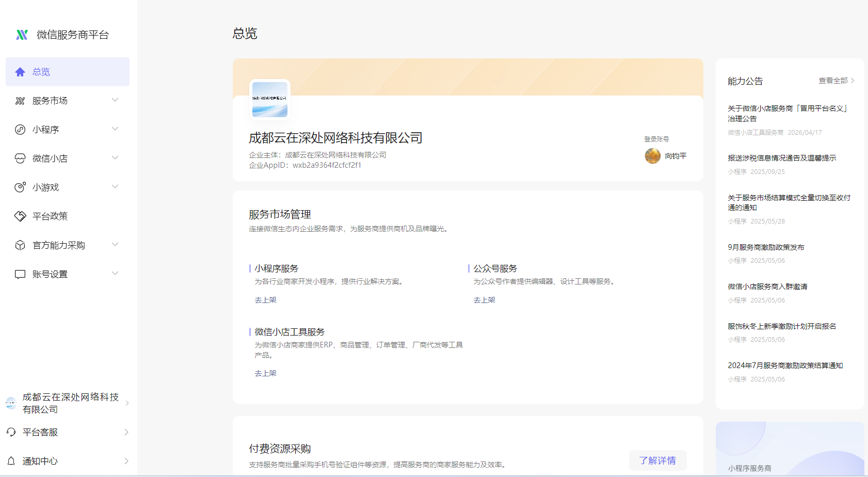The height and width of the screenshot is (477, 868).
Task: Open the 小程序 menu item
Action: [x=68, y=130]
